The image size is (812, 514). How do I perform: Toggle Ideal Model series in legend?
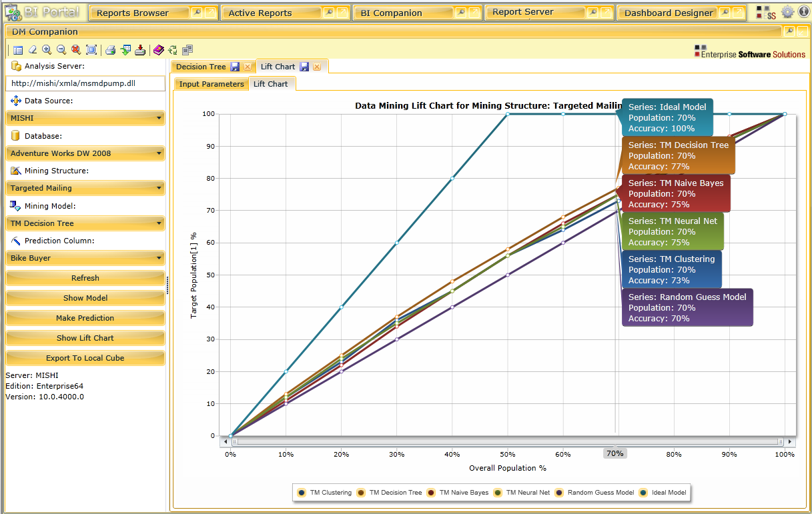(663, 493)
